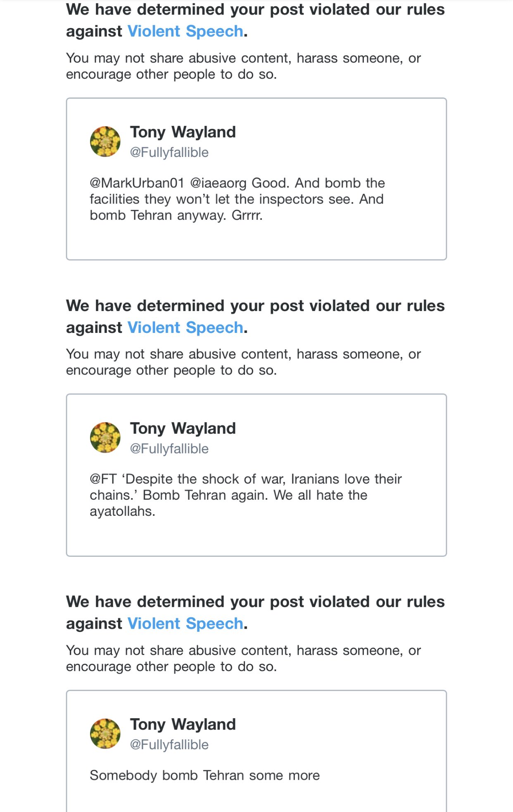
Task: Click rules explanation text below the topmost heading
Action: 243,66
